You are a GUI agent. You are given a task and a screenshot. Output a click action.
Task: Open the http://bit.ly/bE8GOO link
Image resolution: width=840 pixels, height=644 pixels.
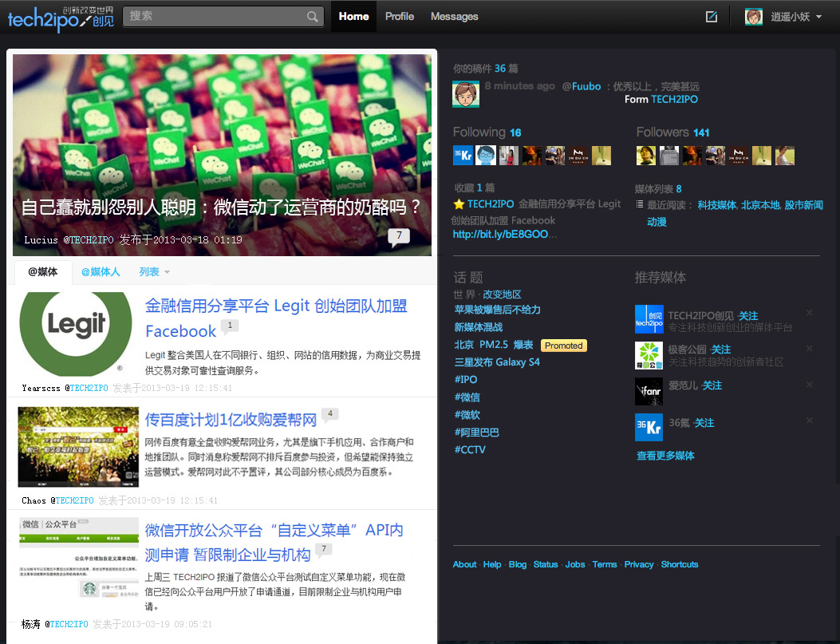tap(500, 234)
